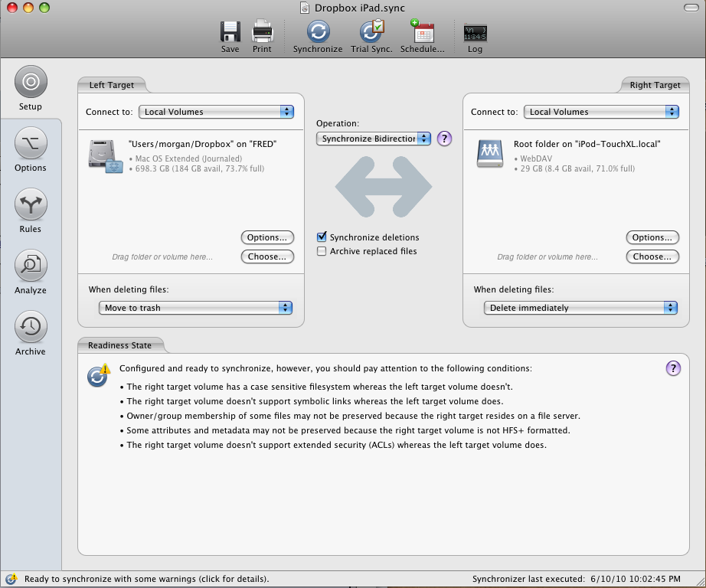Click the WebDAV format text
Viewport: 706px width, 588px height.
pyautogui.click(x=533, y=158)
